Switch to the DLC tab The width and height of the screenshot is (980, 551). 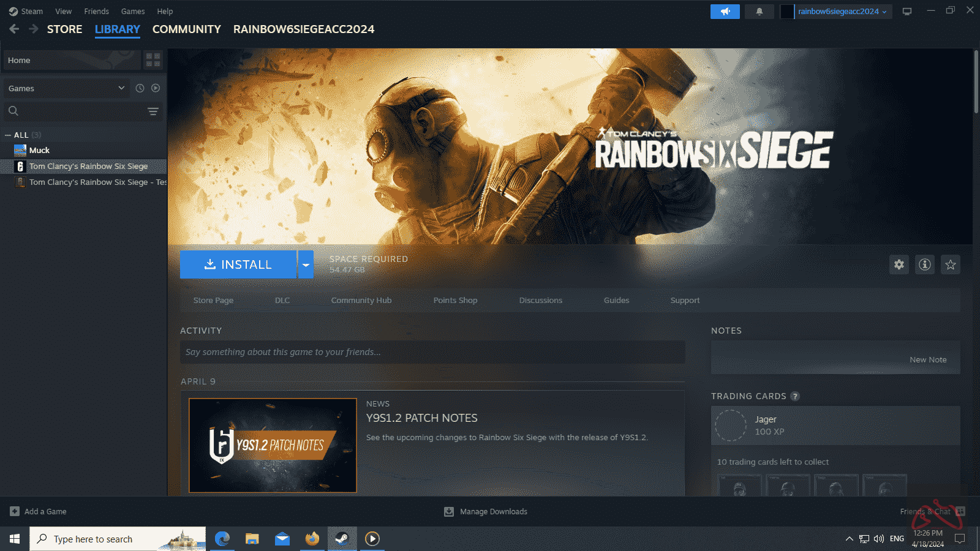[282, 300]
